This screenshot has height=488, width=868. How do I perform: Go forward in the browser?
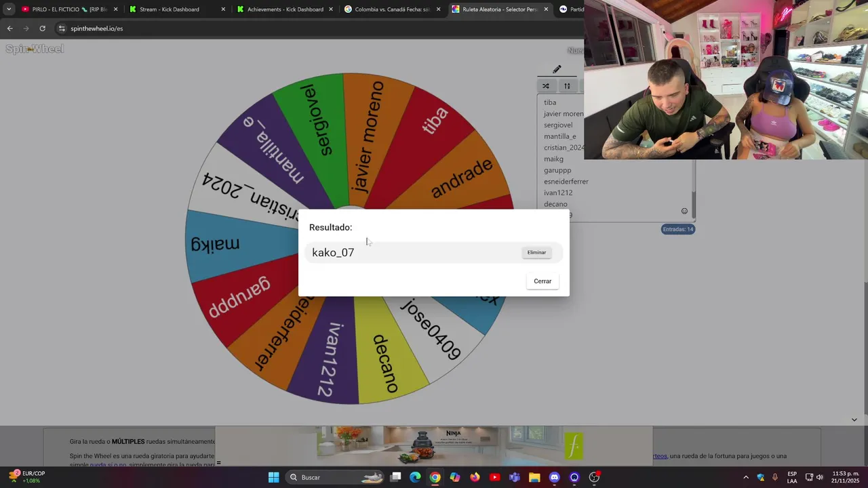tap(26, 28)
